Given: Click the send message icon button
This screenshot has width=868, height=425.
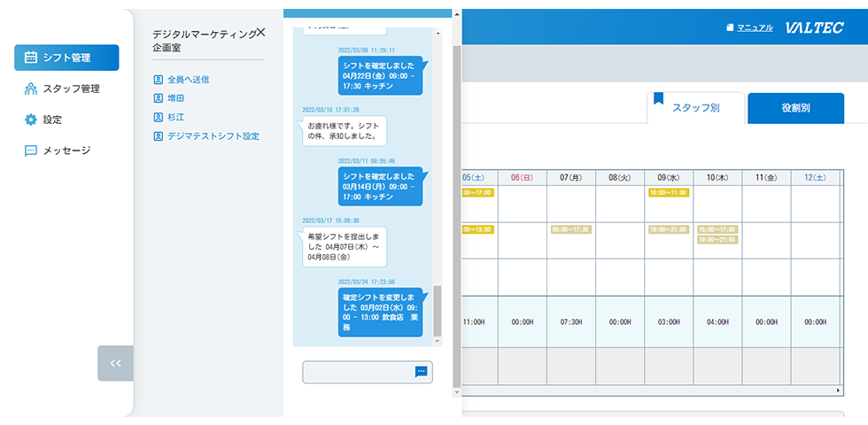Looking at the screenshot, I should (421, 372).
